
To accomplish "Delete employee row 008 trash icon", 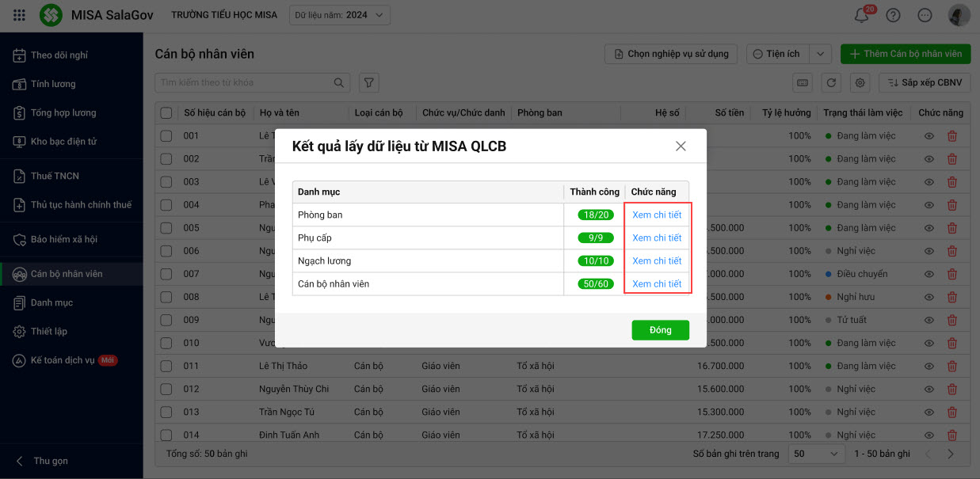I will pyautogui.click(x=952, y=297).
